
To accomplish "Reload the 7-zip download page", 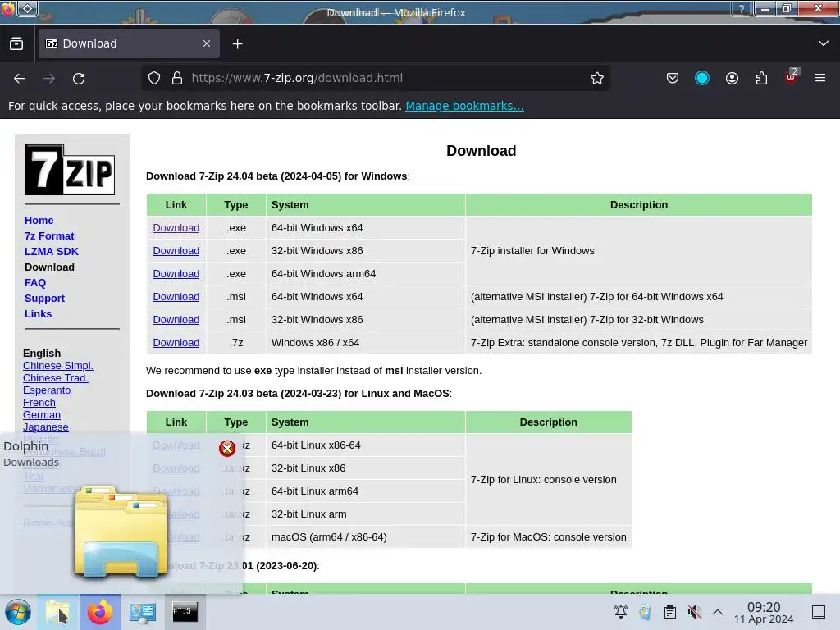I will point(79,78).
